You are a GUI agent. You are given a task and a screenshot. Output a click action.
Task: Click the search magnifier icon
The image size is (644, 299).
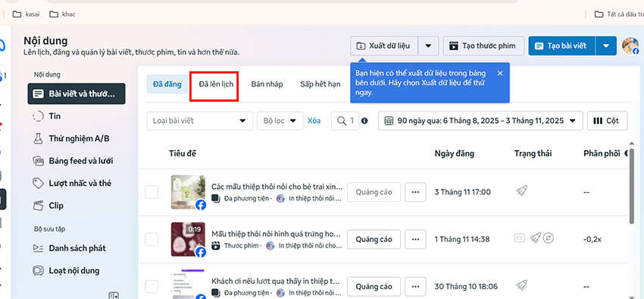click(341, 121)
